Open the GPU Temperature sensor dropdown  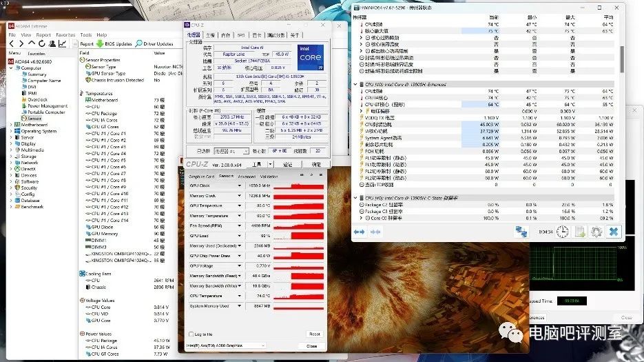240,205
